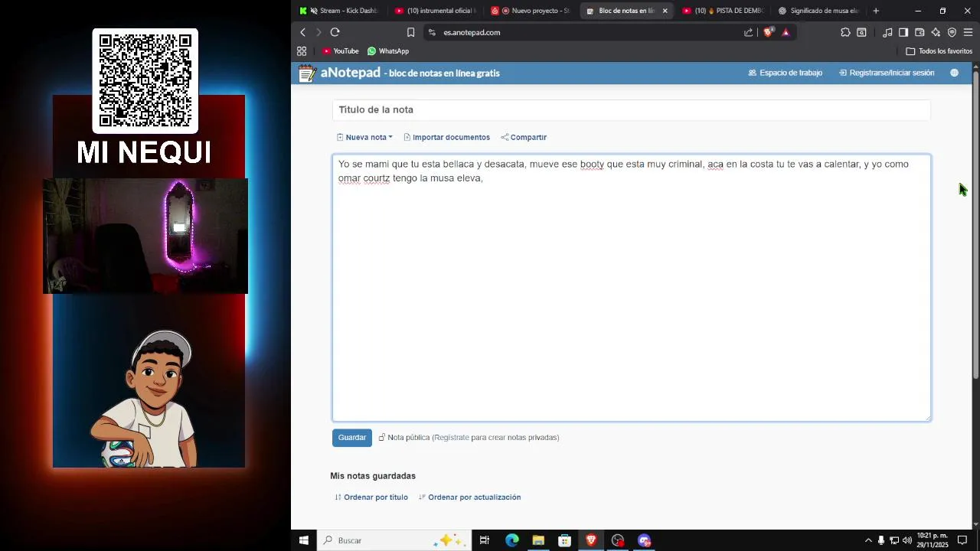This screenshot has height=551, width=980.
Task: Open the Brave sidebar panel icon
Action: 903,32
